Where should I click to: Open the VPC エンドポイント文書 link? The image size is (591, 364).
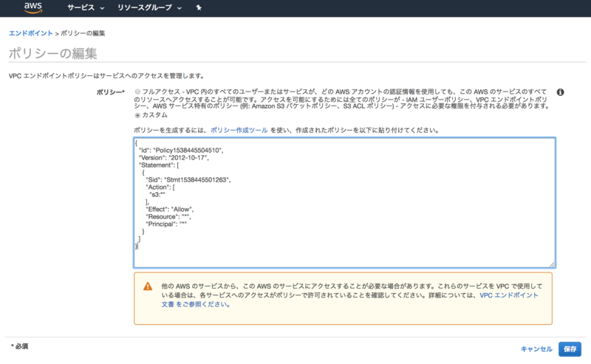508,295
